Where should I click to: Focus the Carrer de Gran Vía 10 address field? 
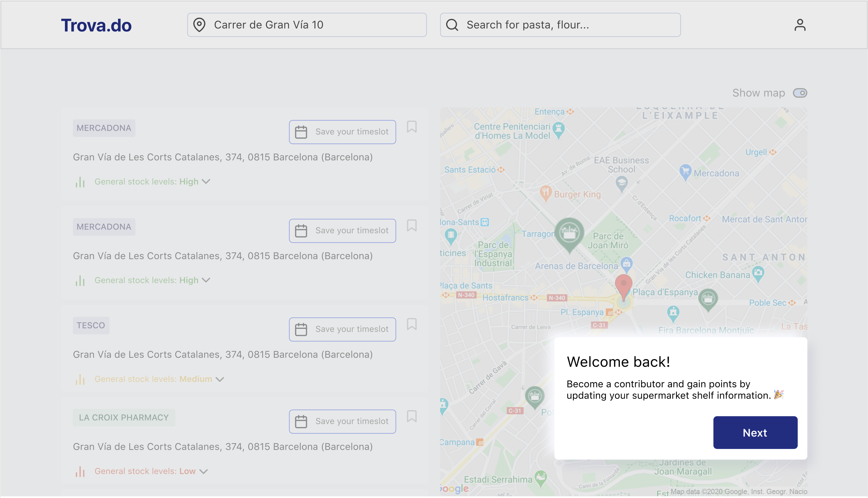coord(307,25)
